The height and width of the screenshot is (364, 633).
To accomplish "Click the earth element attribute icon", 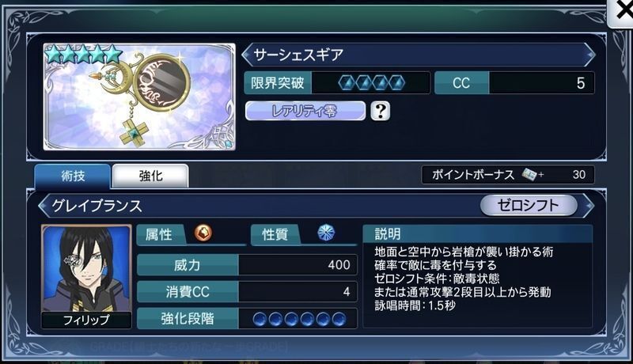I will pos(203,233).
